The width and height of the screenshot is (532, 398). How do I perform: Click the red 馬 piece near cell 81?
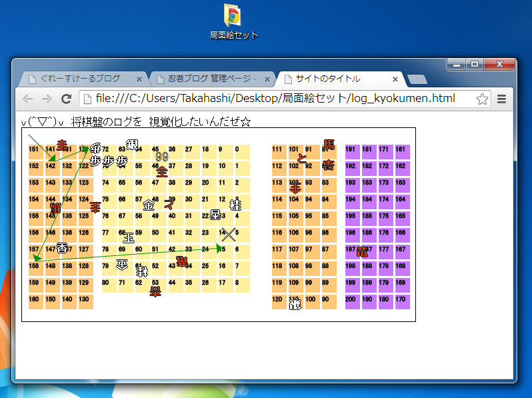click(329, 145)
